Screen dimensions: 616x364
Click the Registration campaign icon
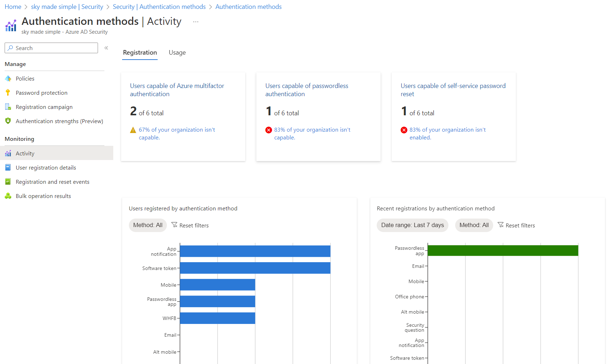(x=8, y=106)
